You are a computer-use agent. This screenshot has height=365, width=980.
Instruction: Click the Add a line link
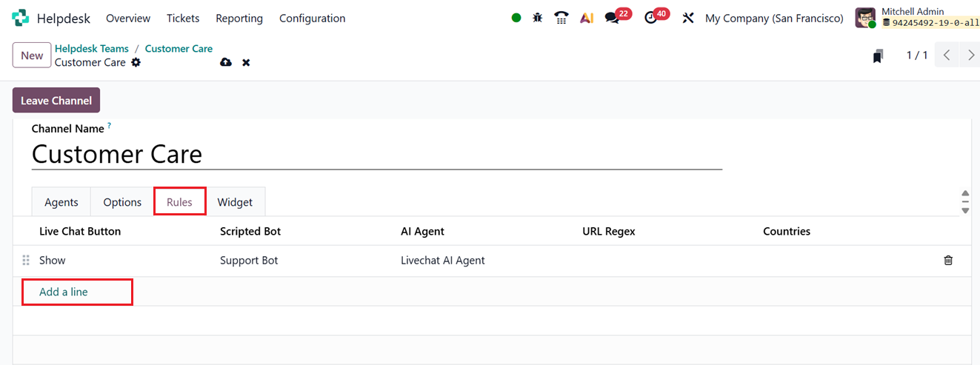pos(64,292)
